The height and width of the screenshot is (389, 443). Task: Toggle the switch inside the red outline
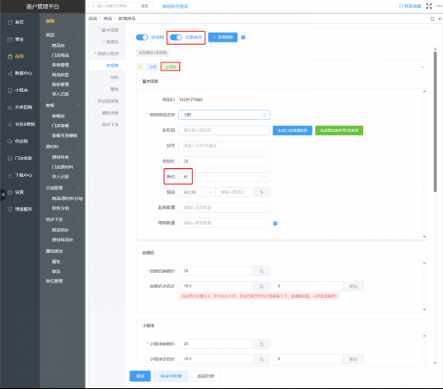[176, 37]
